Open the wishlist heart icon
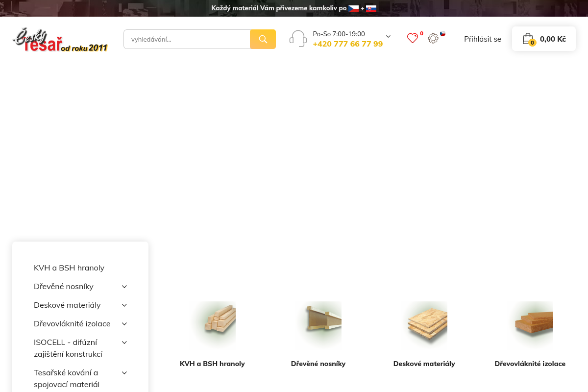Viewport: 588px width, 392px height. pos(413,38)
